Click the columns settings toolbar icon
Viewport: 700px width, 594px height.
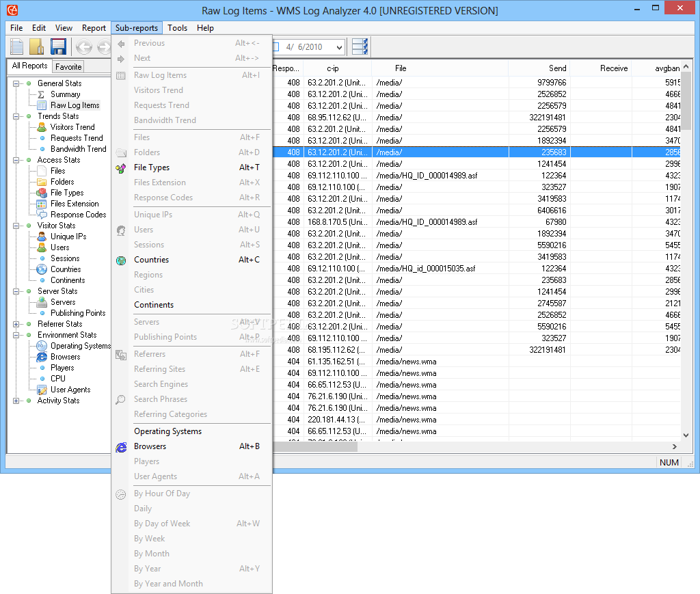click(x=360, y=46)
